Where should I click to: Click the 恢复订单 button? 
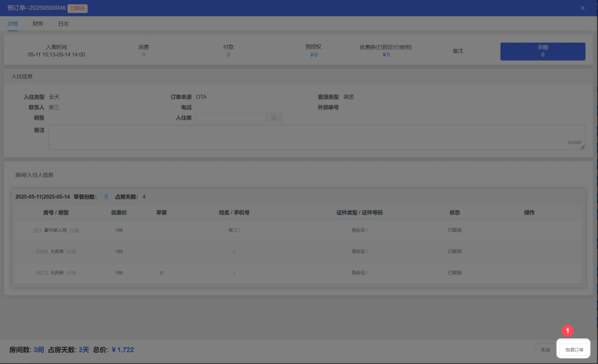[573, 350]
